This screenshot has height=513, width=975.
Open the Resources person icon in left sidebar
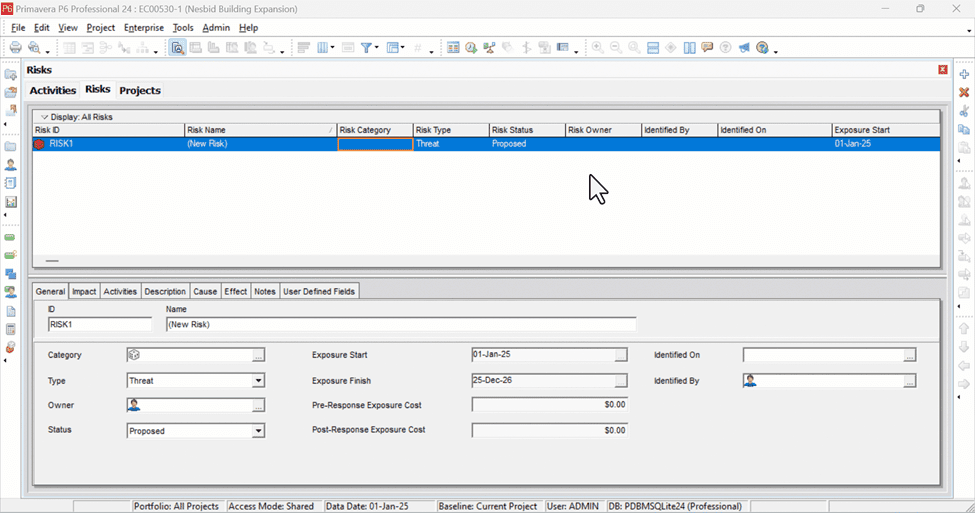[x=11, y=165]
